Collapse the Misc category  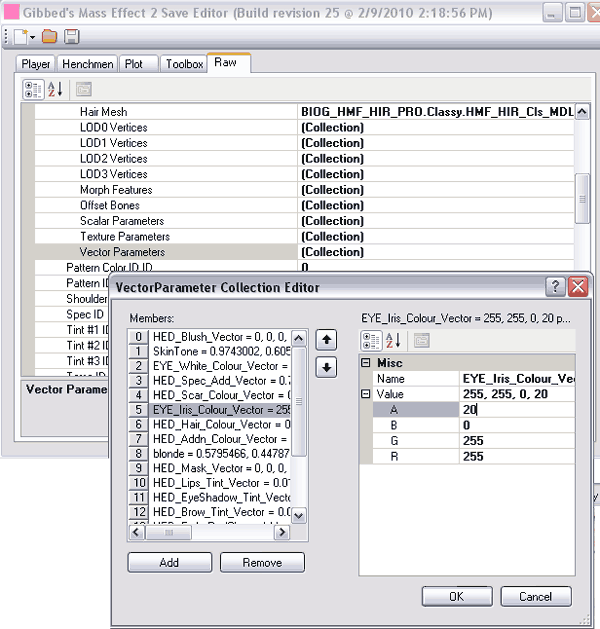tap(365, 363)
